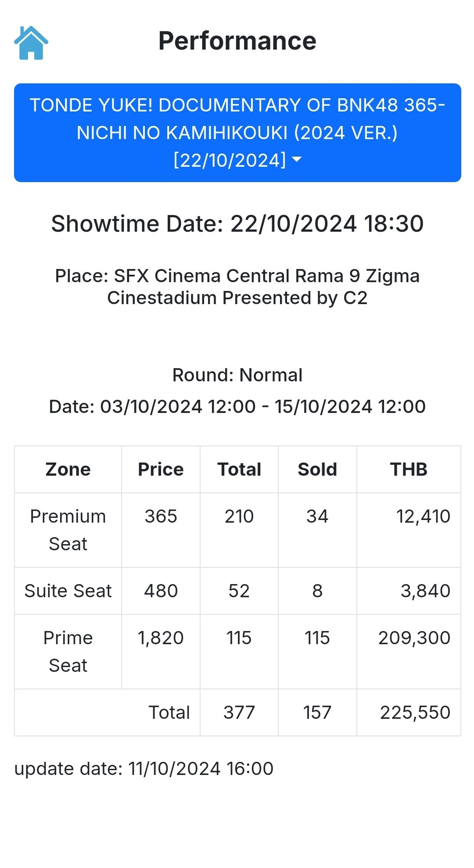Select the Performance page heading
The image size is (474, 868).
[x=237, y=41]
